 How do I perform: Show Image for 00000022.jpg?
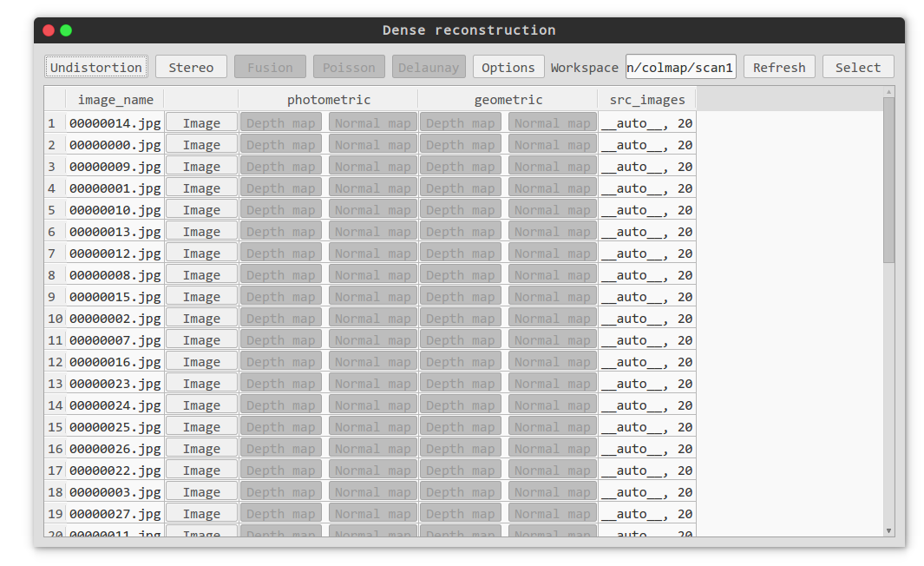point(201,470)
